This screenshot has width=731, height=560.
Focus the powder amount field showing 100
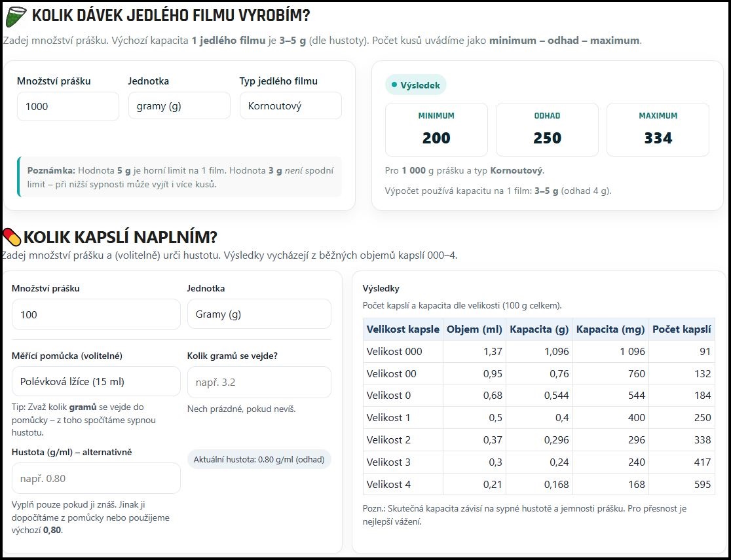click(x=96, y=314)
